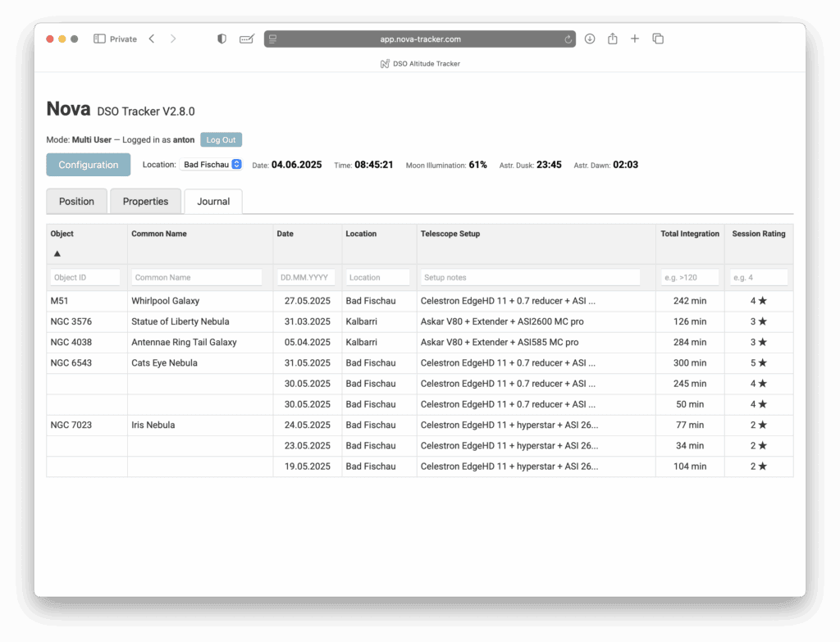
Task: Click the DSO Altitude Tracker tab favicon
Action: [x=385, y=64]
